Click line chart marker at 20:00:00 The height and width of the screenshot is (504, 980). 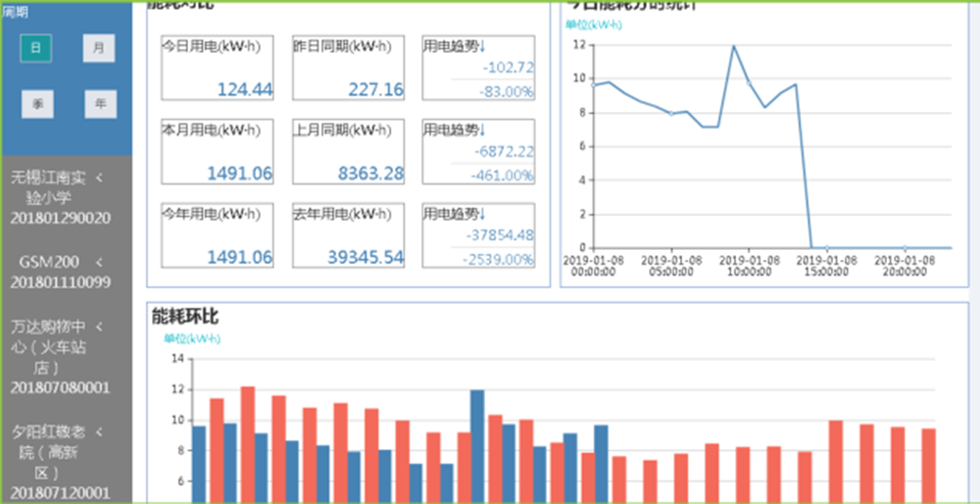pos(905,248)
